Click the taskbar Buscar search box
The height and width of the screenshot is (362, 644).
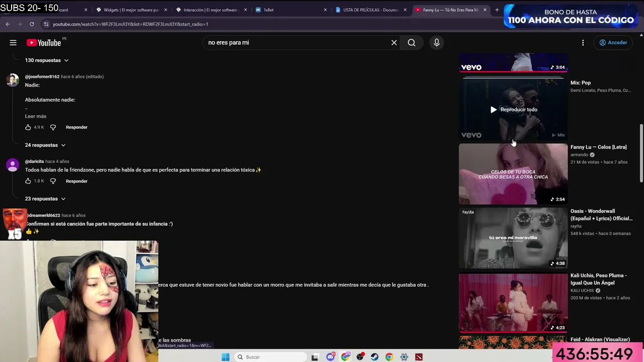point(271,357)
